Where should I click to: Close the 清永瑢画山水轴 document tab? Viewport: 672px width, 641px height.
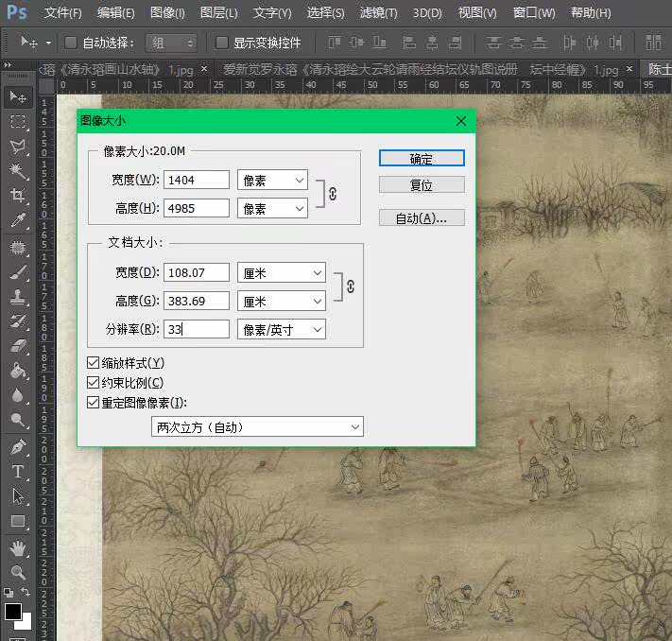[204, 69]
